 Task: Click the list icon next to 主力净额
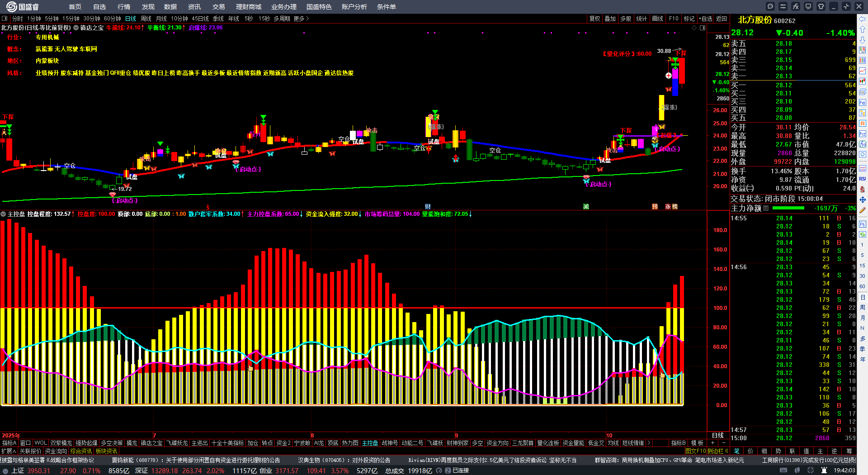coord(766,208)
